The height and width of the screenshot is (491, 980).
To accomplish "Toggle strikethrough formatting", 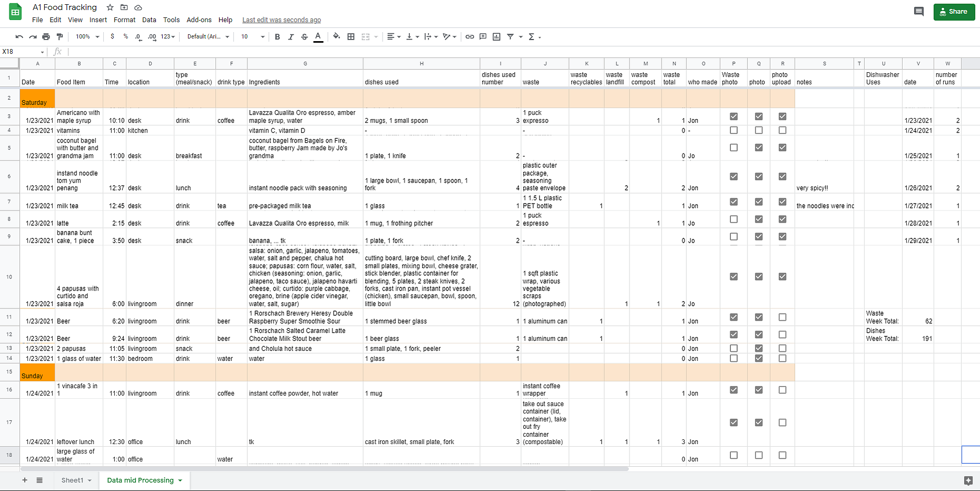I will [304, 37].
